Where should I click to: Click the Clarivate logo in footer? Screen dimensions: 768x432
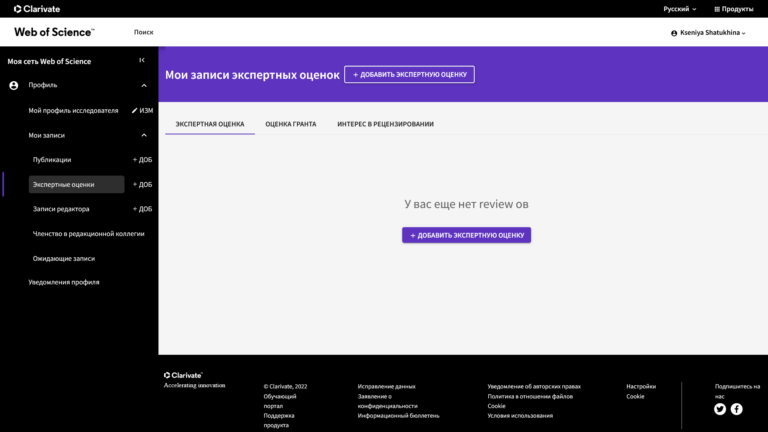(183, 375)
